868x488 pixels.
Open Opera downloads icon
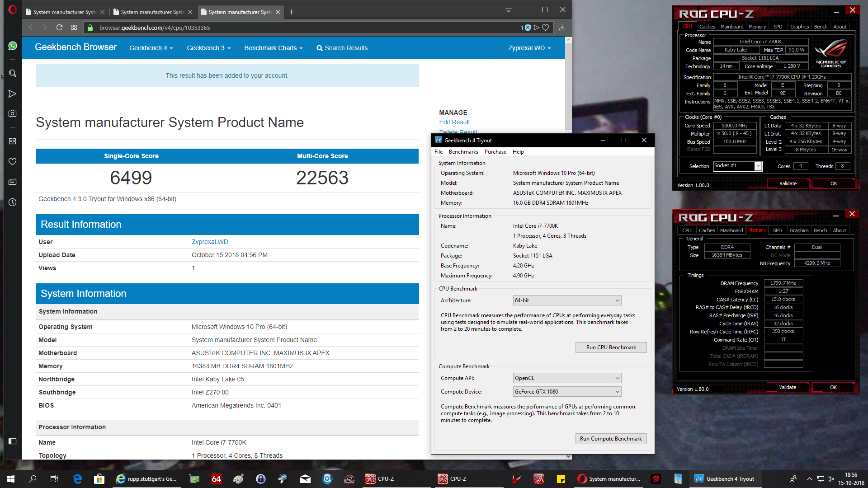point(562,28)
